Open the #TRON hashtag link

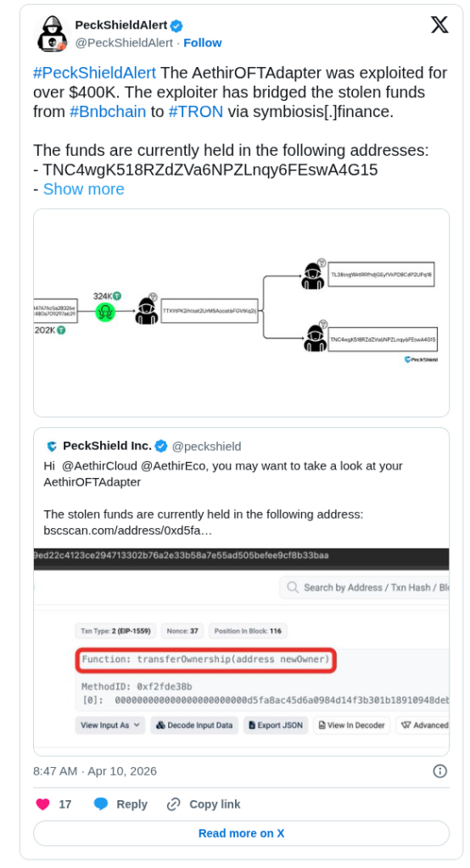click(196, 112)
